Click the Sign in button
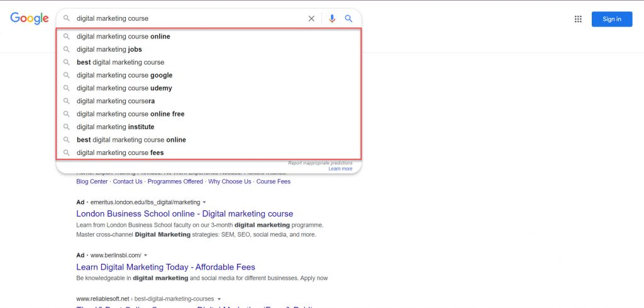The width and height of the screenshot is (644, 308). 611,19
